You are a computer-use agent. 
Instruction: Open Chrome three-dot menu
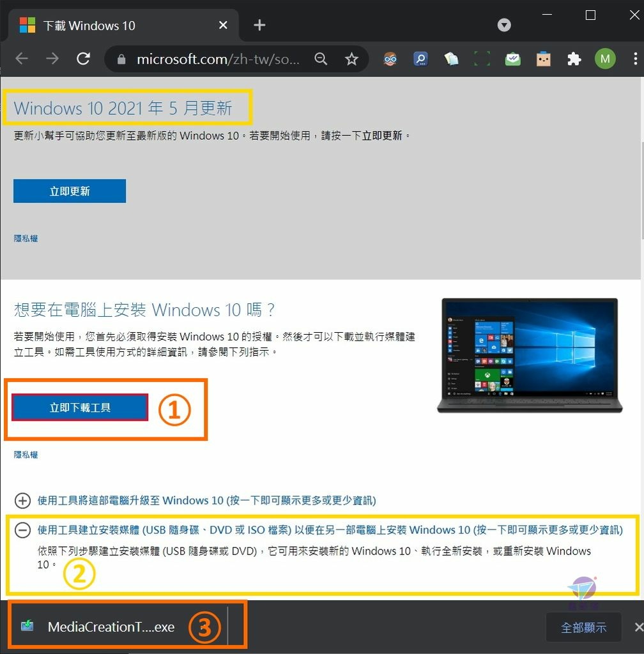[x=635, y=59]
